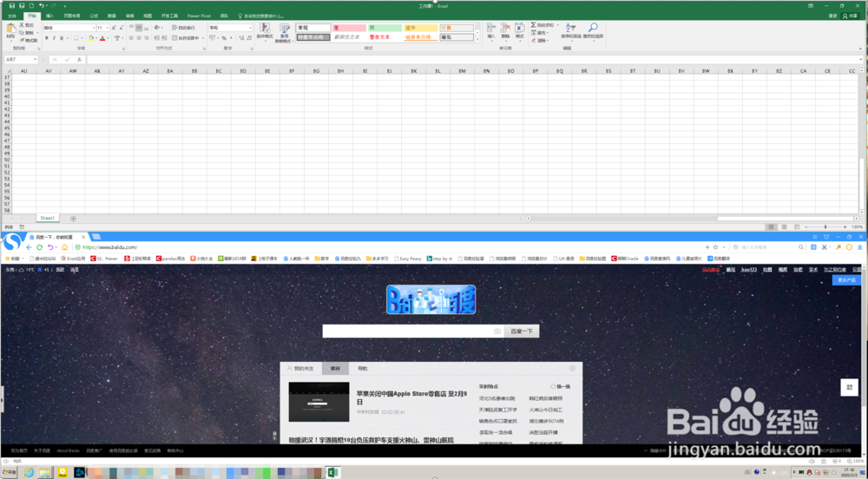Open Apple Store news thumbnail image
Viewport: 868px width, 479px height.
click(319, 402)
